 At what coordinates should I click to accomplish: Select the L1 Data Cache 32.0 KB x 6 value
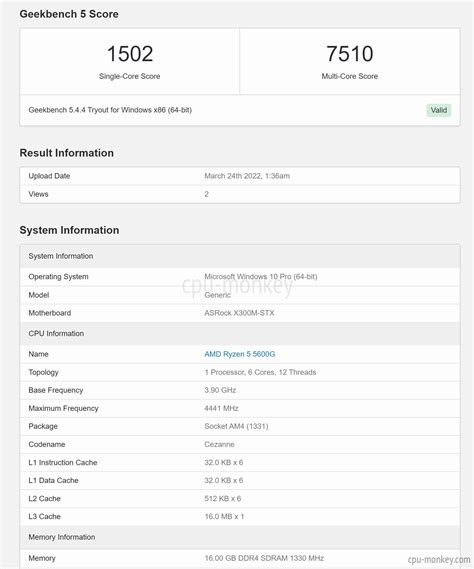[224, 480]
